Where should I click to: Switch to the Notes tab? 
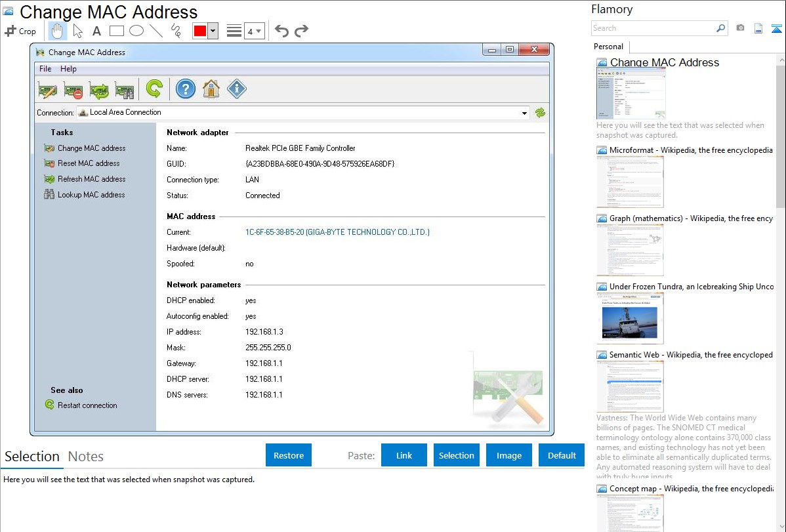(x=86, y=457)
